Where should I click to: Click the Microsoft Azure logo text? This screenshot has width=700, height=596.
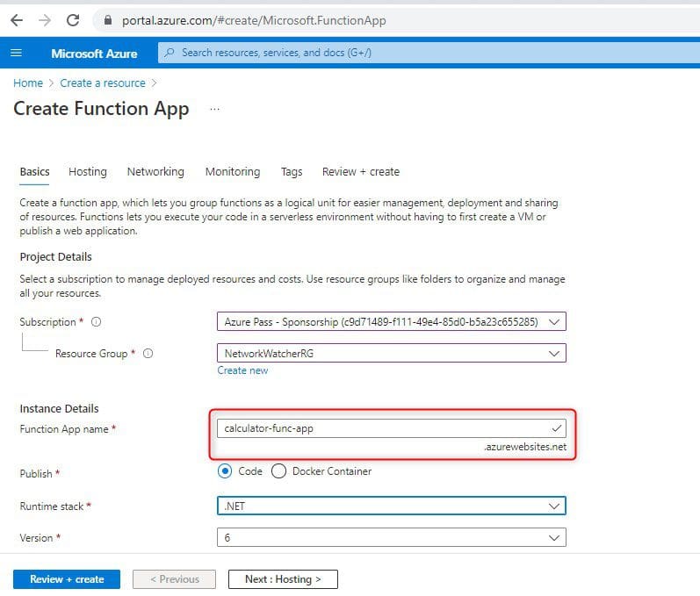94,54
